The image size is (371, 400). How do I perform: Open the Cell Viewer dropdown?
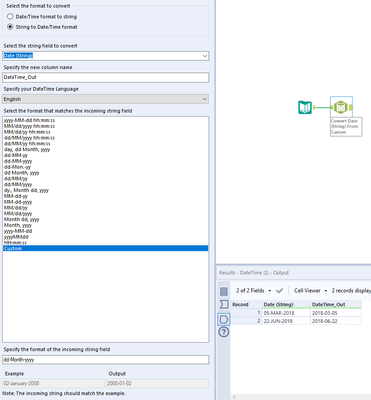pos(310,291)
